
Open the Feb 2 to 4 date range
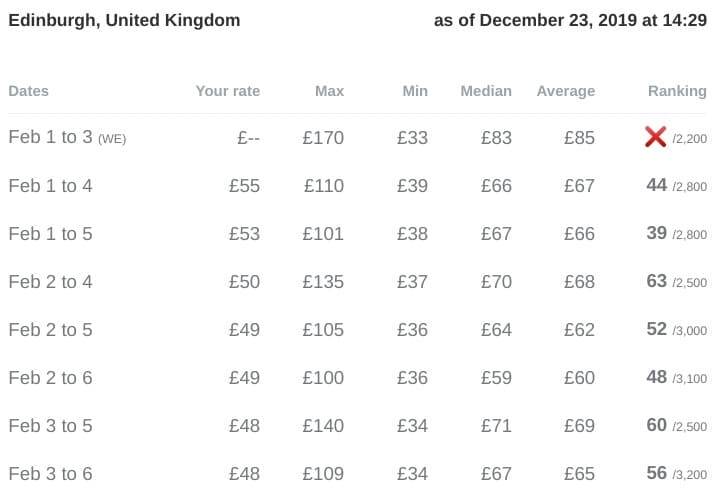point(50,282)
